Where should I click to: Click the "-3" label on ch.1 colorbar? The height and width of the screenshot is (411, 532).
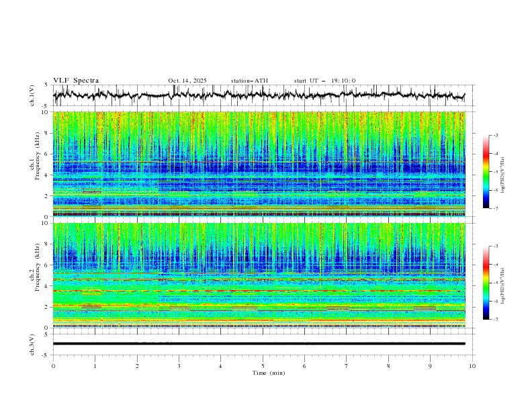[495, 135]
